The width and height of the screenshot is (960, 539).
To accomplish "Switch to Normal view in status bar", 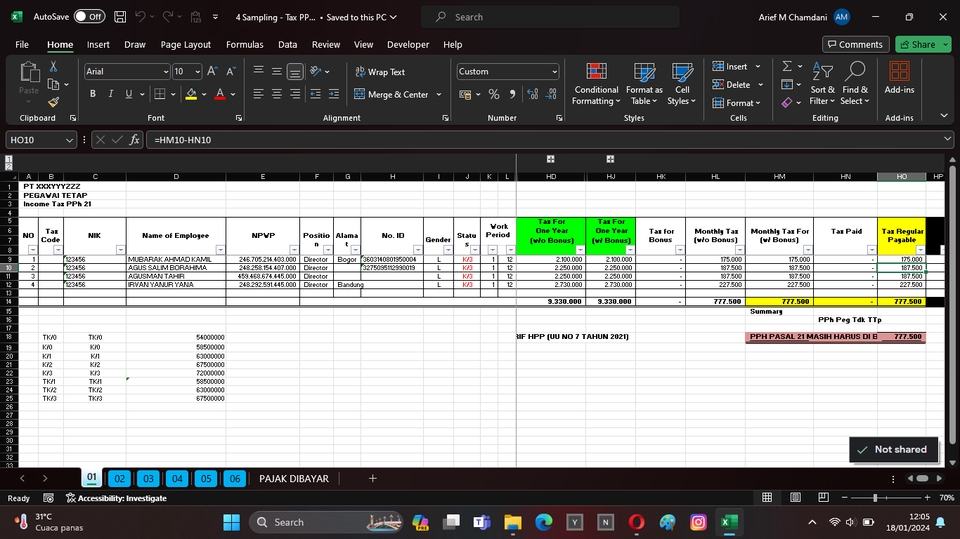I will [x=767, y=497].
